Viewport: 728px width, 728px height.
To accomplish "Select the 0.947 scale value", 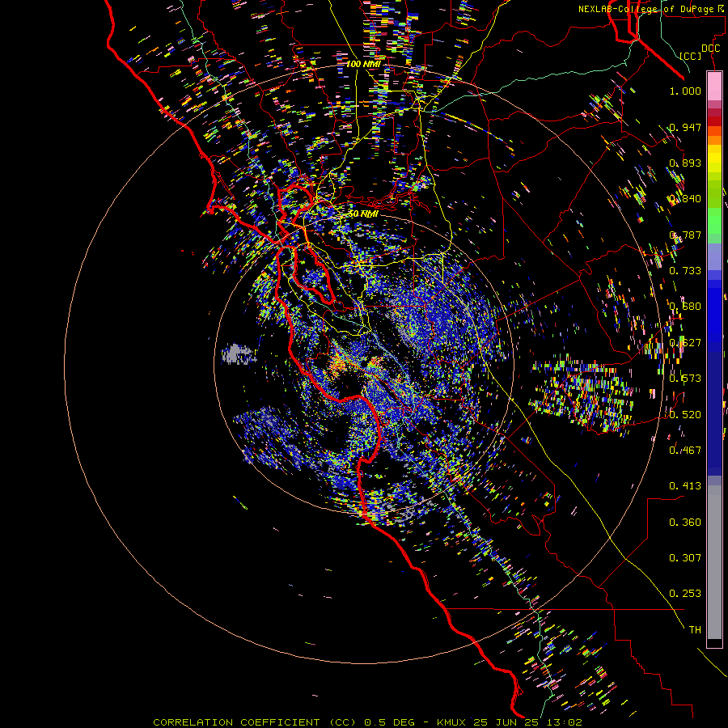I will pos(685,127).
